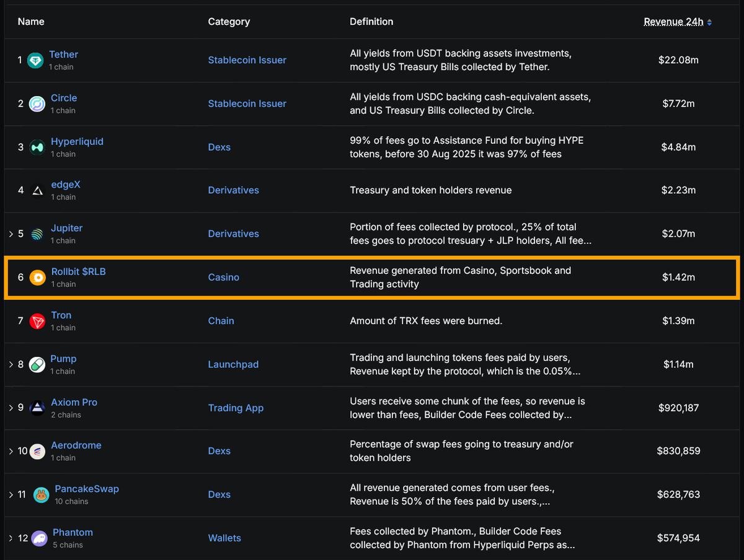Viewport: 744px width, 560px height.
Task: Click Rollbit revenue value $1.42m
Action: pyautogui.click(x=678, y=277)
